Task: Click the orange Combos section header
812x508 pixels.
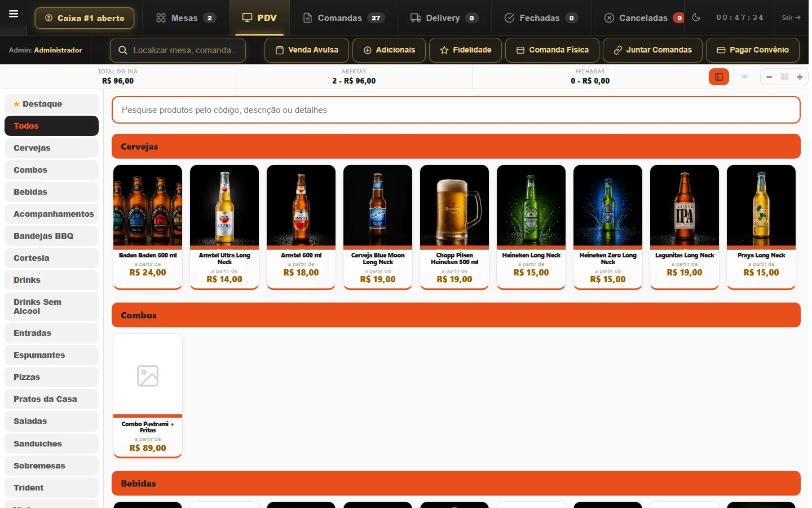Action: 456,315
